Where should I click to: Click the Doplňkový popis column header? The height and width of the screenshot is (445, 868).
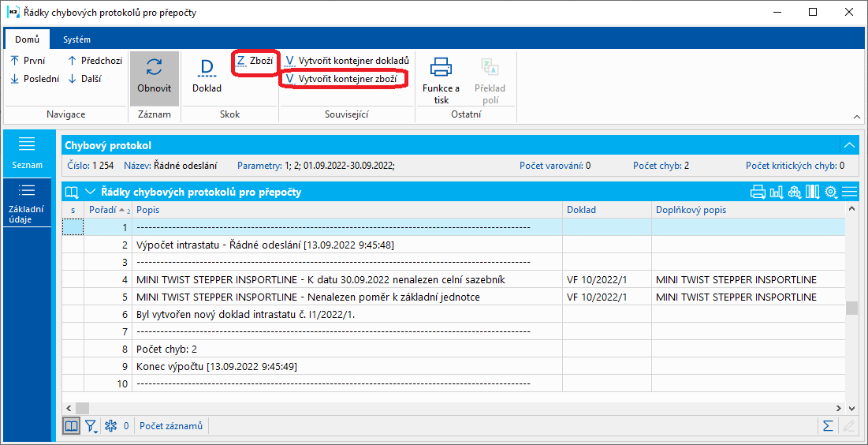click(748, 209)
